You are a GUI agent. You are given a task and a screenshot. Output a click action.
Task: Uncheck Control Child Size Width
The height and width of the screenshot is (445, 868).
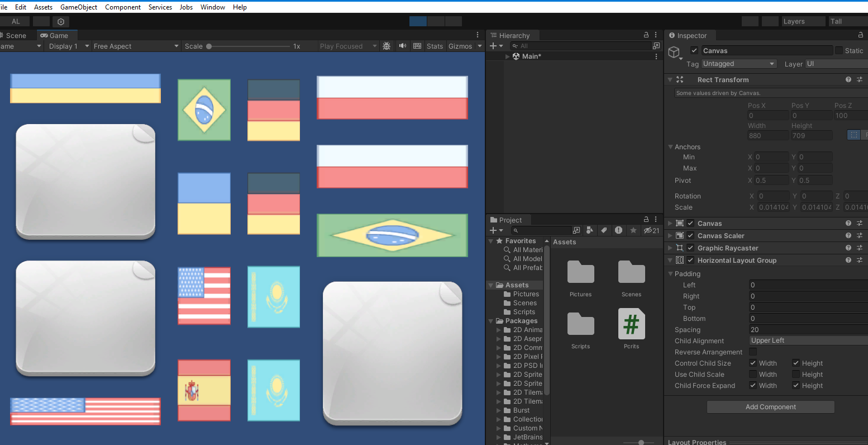click(x=753, y=363)
